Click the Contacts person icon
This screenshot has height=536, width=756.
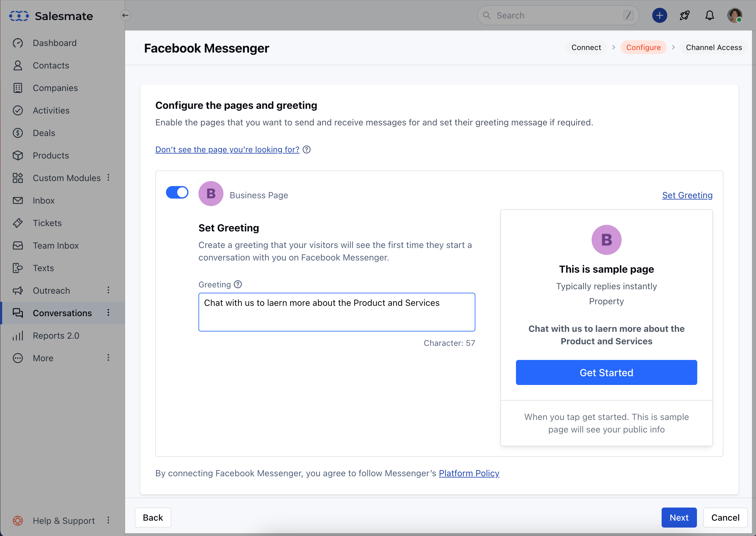[18, 65]
